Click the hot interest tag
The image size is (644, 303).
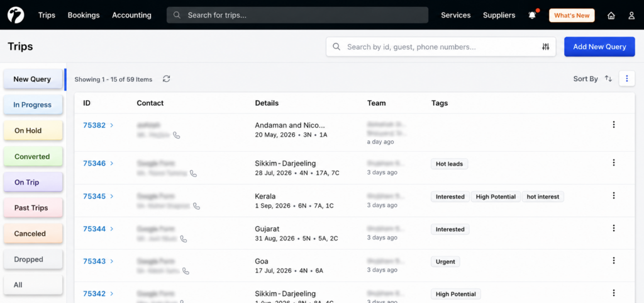pyautogui.click(x=543, y=197)
